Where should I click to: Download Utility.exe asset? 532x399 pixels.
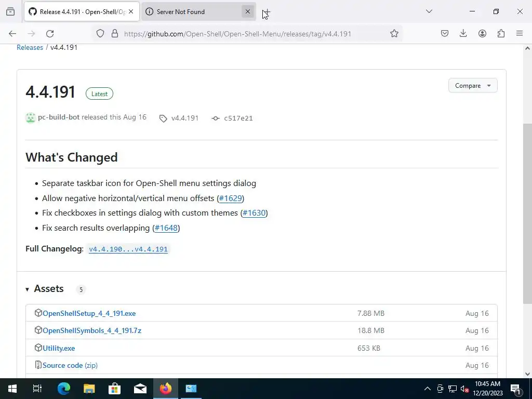(x=59, y=348)
